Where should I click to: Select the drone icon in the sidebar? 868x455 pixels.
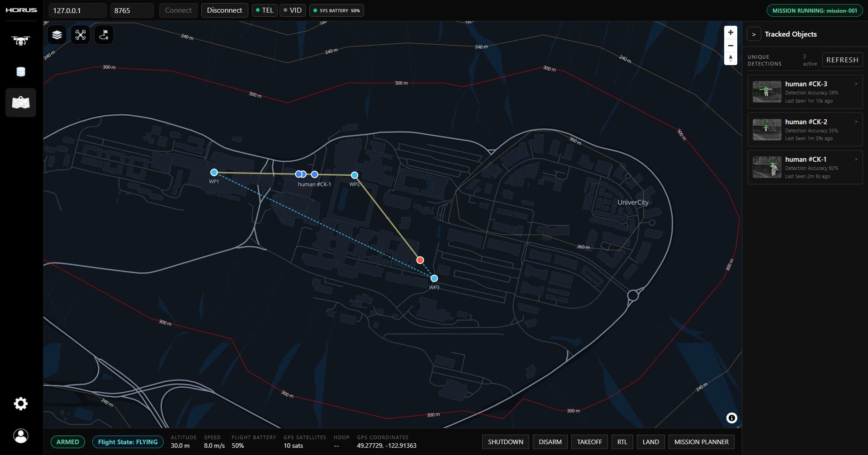click(20, 41)
